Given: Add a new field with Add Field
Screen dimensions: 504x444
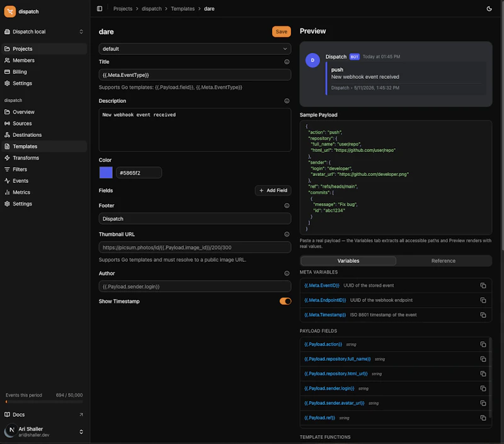Looking at the screenshot, I should (x=273, y=190).
